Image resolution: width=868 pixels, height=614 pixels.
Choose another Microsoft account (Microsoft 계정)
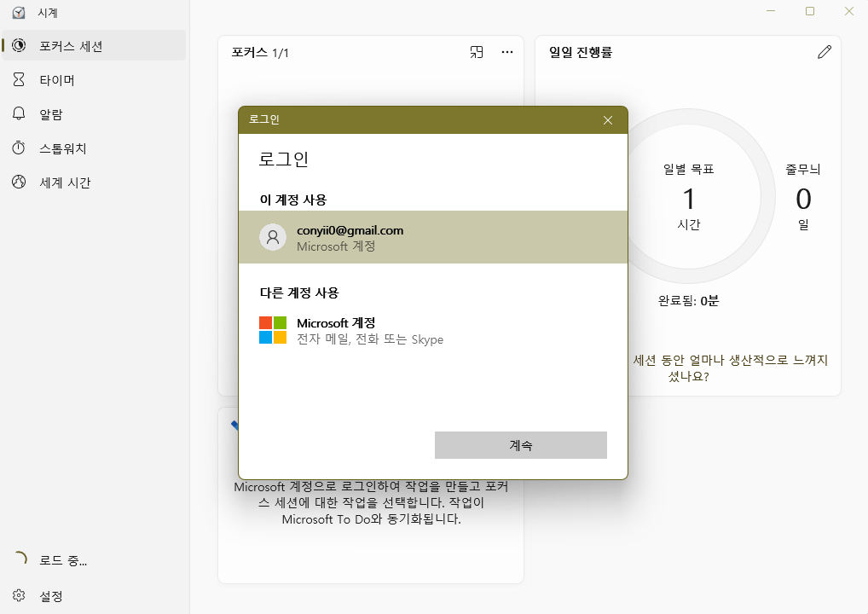pyautogui.click(x=433, y=330)
